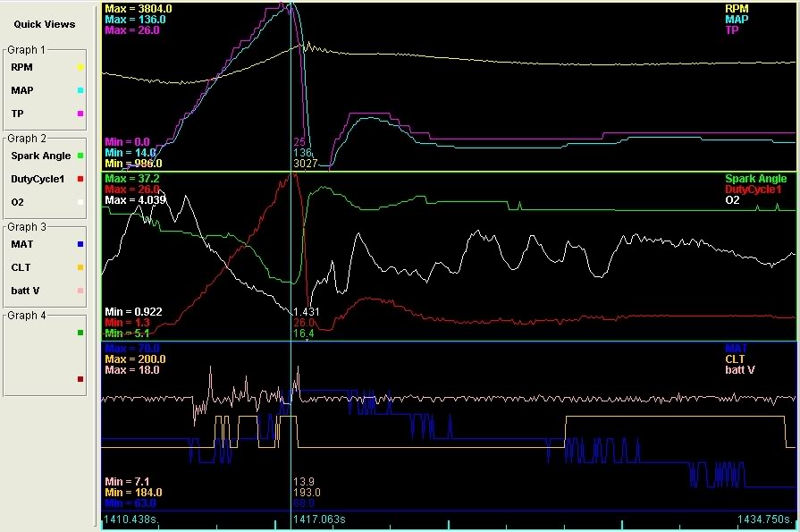Select DutyCycle1 field in Graph 2

[x=38, y=179]
